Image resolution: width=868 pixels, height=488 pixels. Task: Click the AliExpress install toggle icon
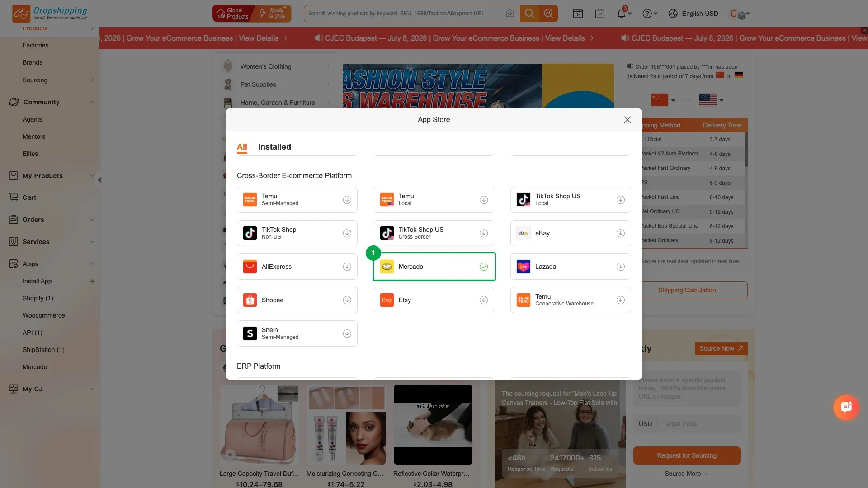(x=347, y=267)
